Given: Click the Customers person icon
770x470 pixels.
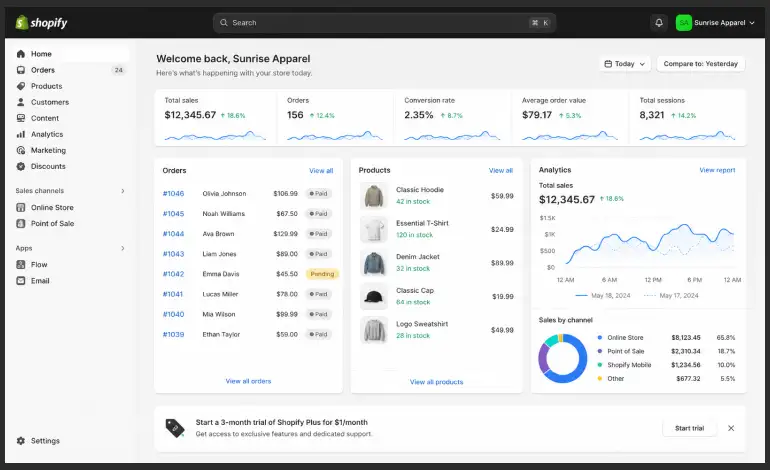Looking at the screenshot, I should 21,102.
